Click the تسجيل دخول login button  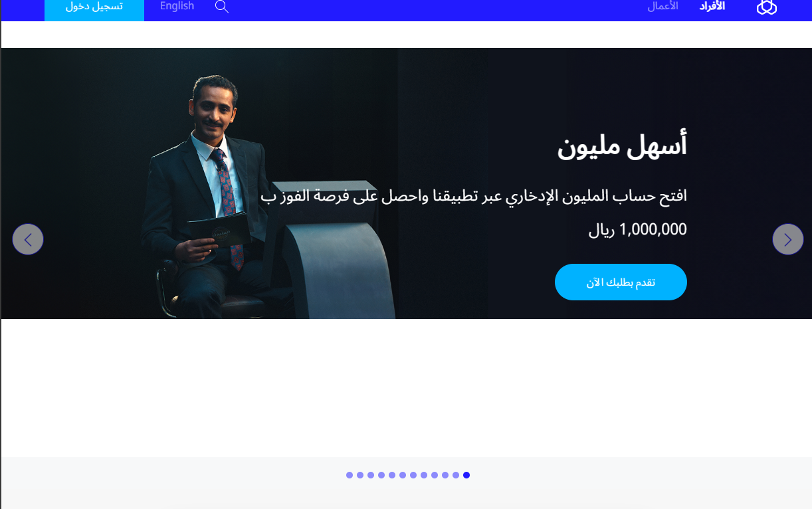click(x=94, y=8)
